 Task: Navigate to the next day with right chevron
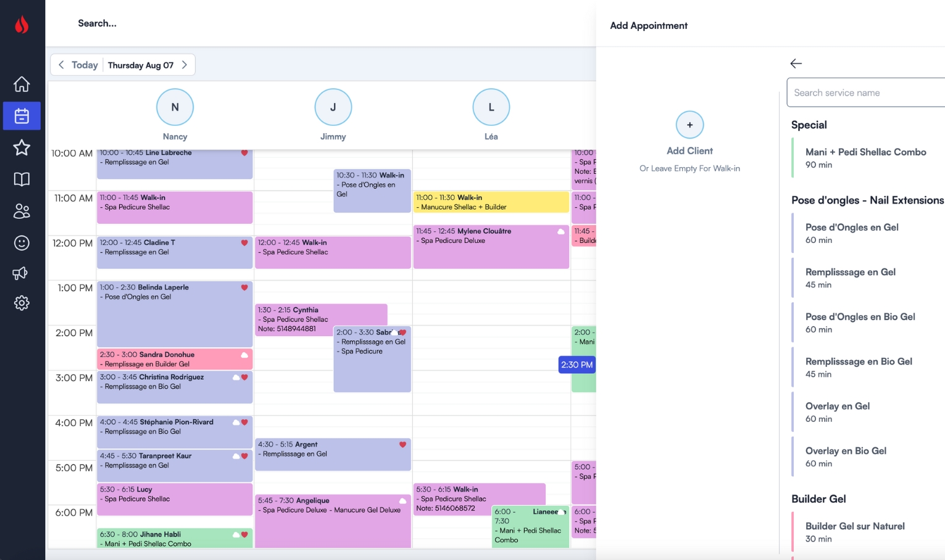click(185, 64)
